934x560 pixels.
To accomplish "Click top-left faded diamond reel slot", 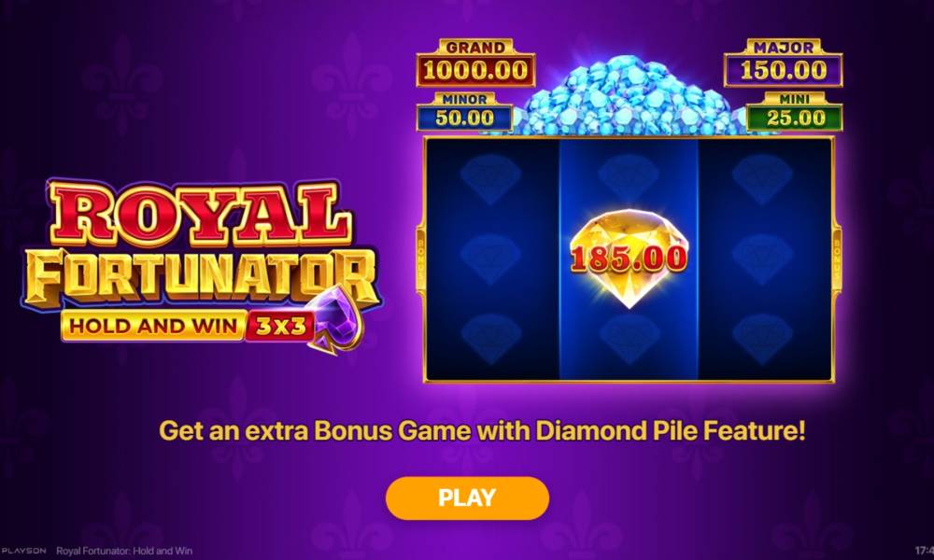I will (x=491, y=179).
